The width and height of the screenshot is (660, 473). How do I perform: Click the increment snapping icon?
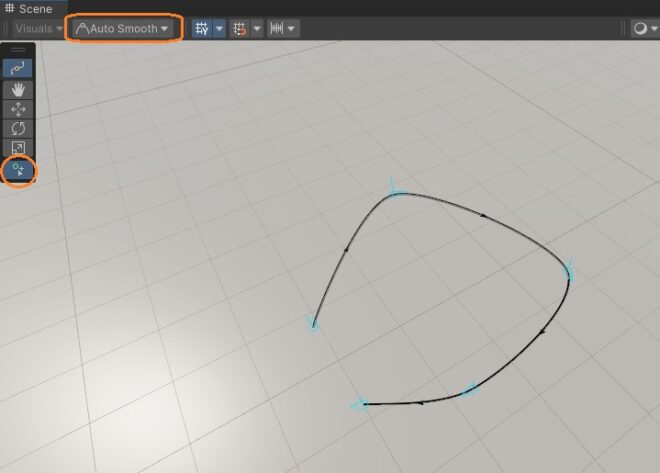277,29
